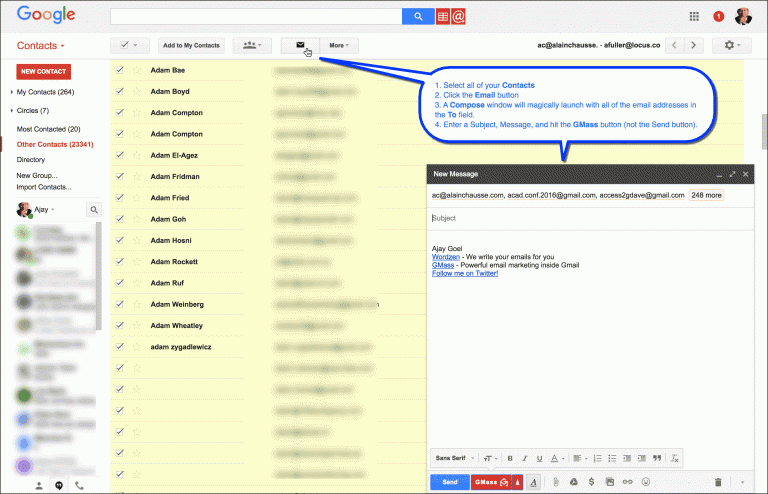The height and width of the screenshot is (494, 768).
Task: Open the Sans Serif font dropdown
Action: click(x=453, y=458)
